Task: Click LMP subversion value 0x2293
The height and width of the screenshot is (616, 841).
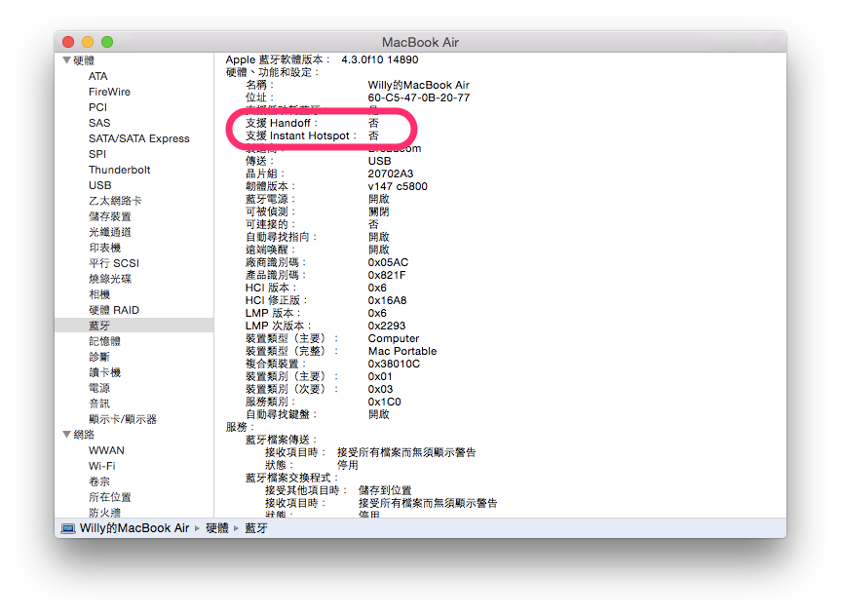Action: (x=387, y=326)
